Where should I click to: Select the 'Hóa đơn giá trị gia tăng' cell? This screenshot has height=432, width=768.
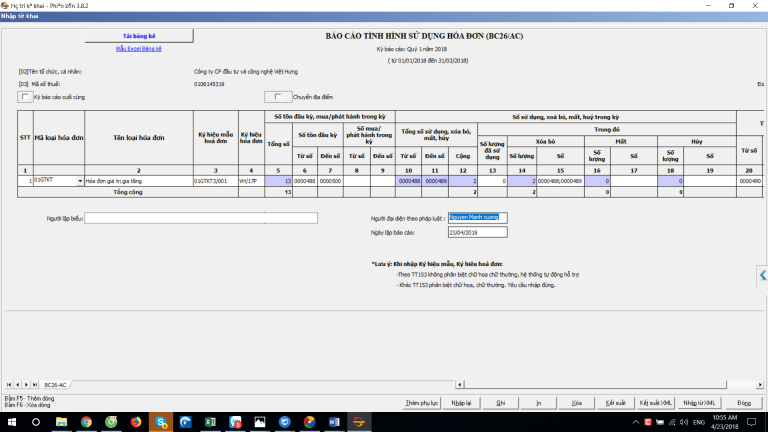[139, 181]
